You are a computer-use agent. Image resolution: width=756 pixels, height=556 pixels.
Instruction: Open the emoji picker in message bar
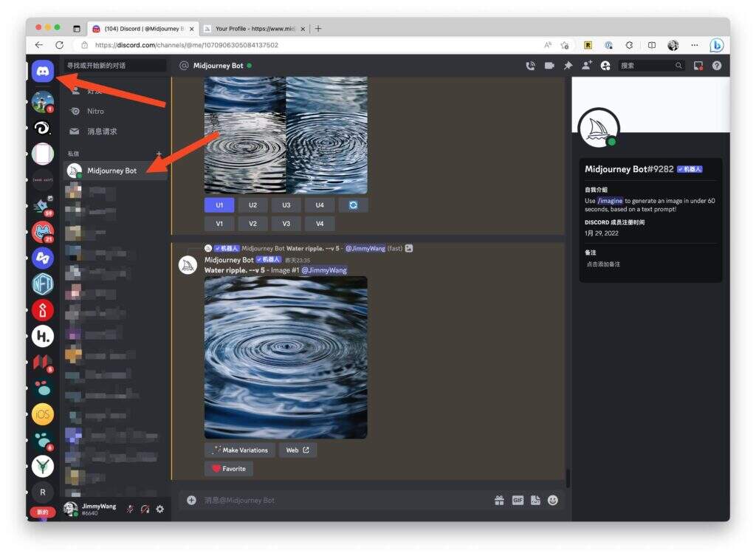tap(553, 500)
